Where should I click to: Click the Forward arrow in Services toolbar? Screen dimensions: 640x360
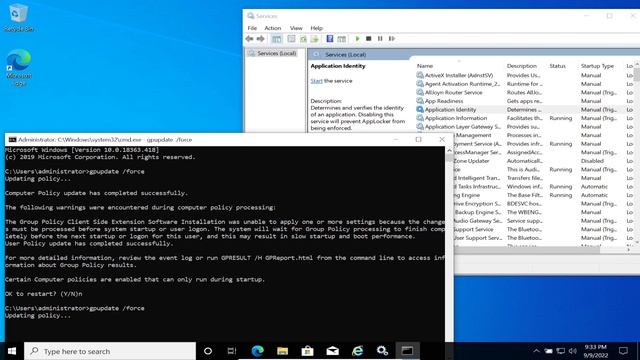260,39
